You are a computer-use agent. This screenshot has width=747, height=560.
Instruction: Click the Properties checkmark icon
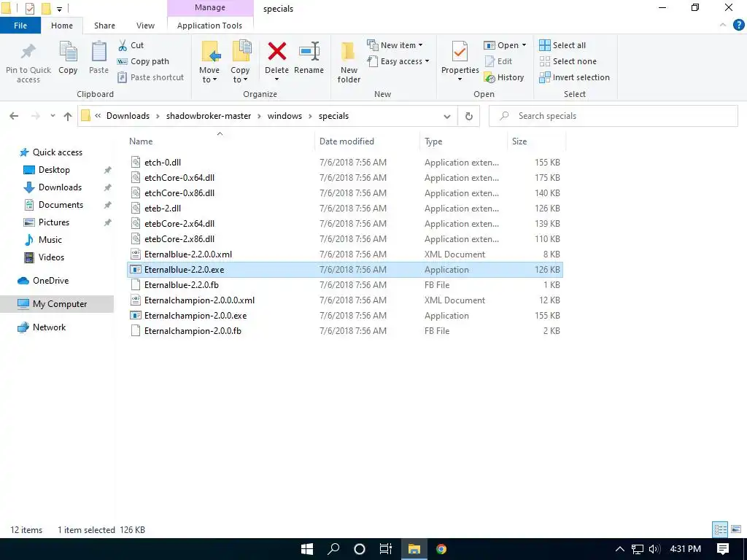click(x=460, y=52)
